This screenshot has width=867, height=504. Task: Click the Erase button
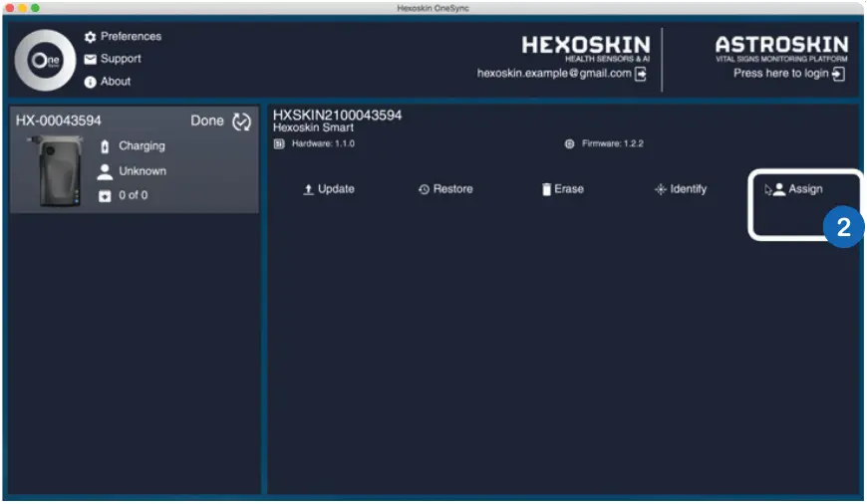click(562, 189)
